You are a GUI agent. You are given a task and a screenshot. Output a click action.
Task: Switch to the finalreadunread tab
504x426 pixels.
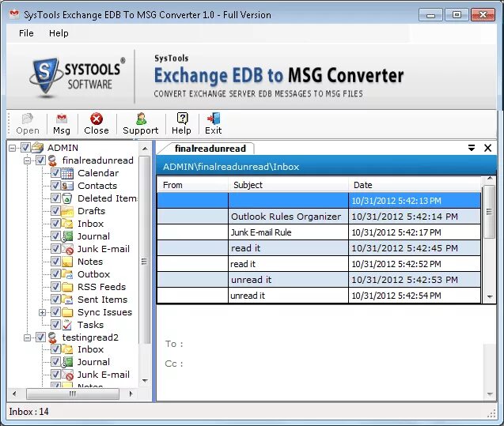click(210, 149)
